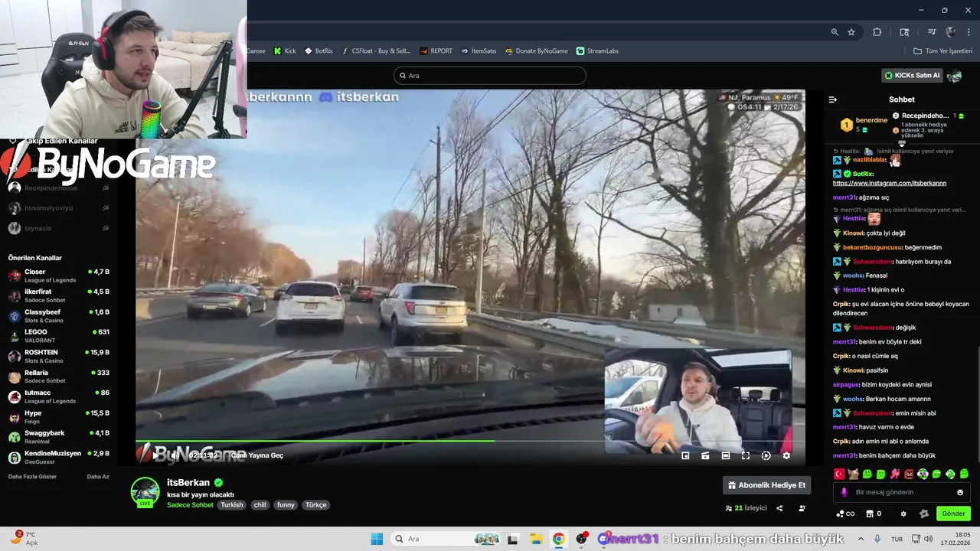Show hidden system tray icons chevron
This screenshot has height=551, width=980.
tap(861, 539)
